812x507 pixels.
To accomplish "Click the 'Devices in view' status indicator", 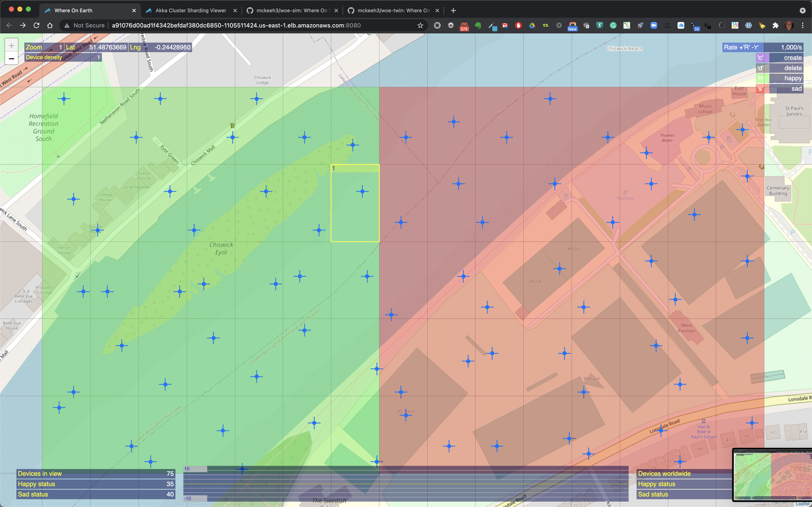I will pyautogui.click(x=93, y=474).
